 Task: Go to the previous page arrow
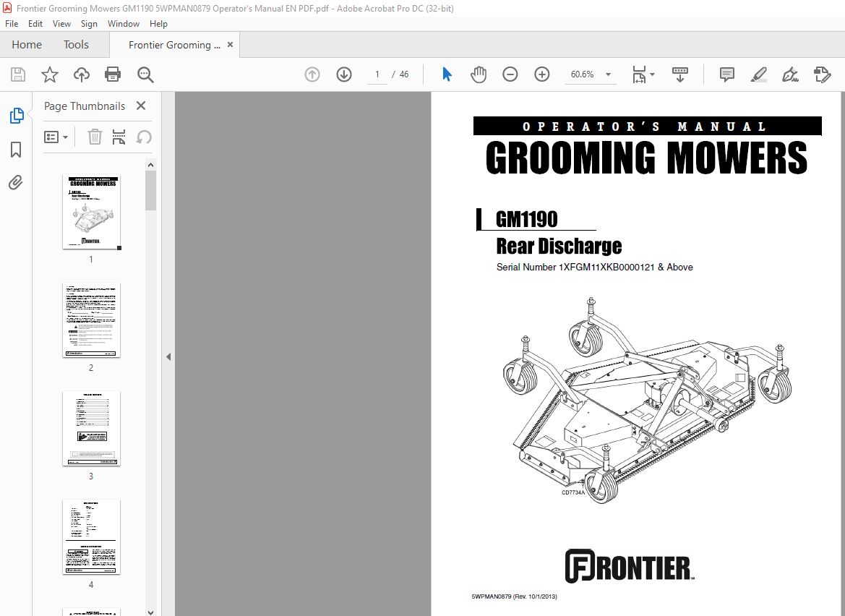pyautogui.click(x=312, y=74)
